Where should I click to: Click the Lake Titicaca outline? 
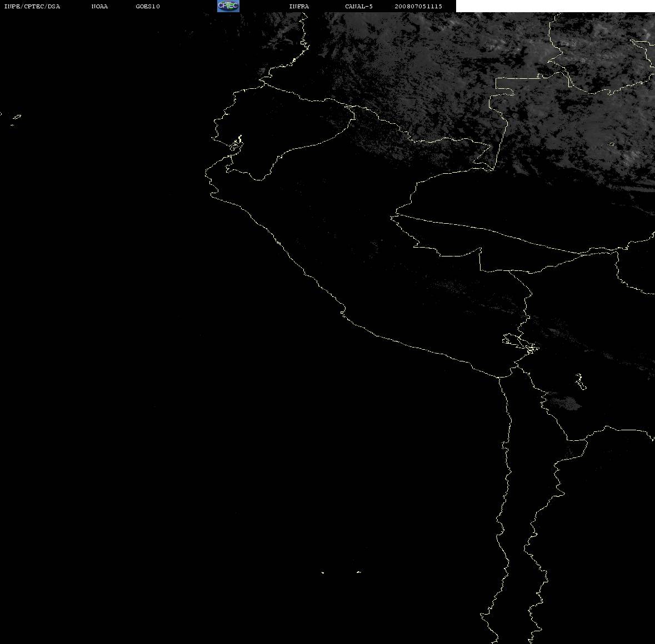pyautogui.click(x=521, y=343)
